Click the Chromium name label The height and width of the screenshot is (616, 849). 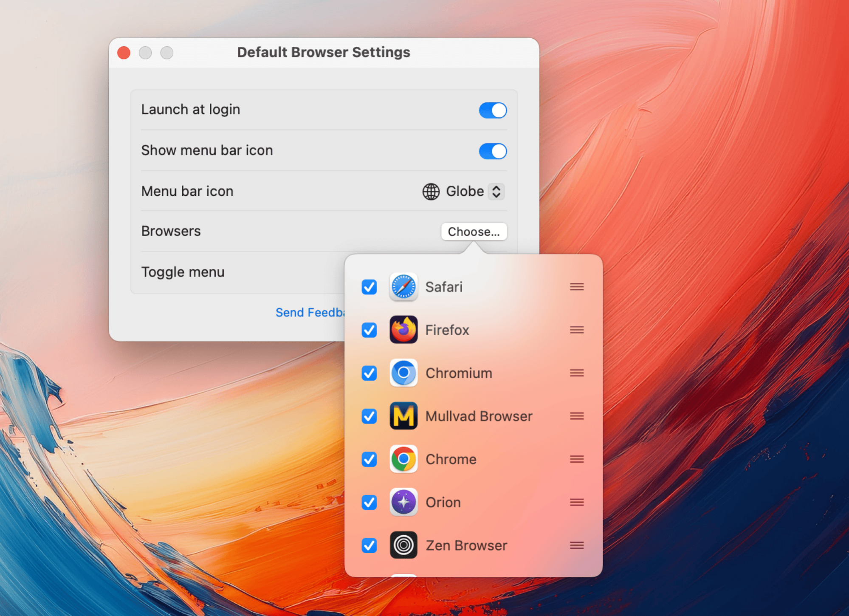point(459,373)
